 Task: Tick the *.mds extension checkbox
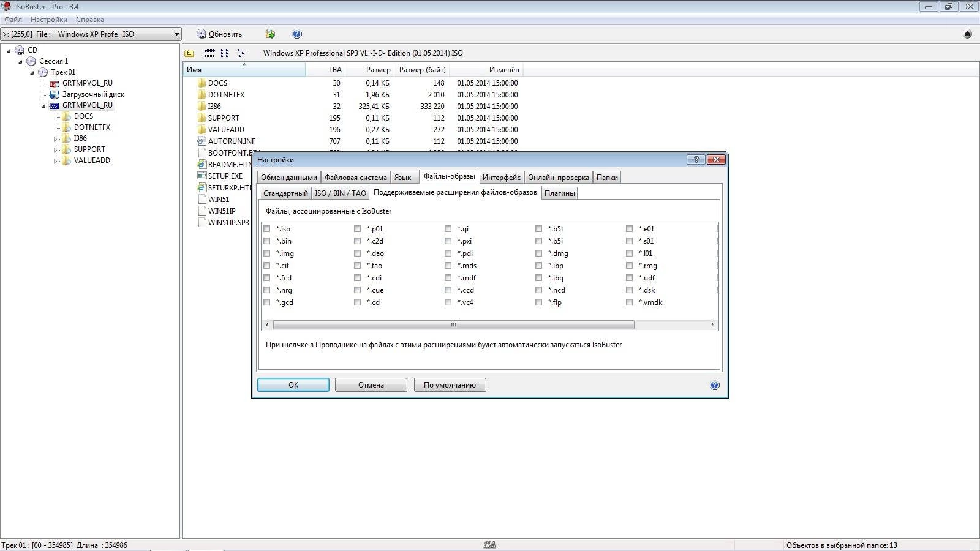click(x=448, y=266)
